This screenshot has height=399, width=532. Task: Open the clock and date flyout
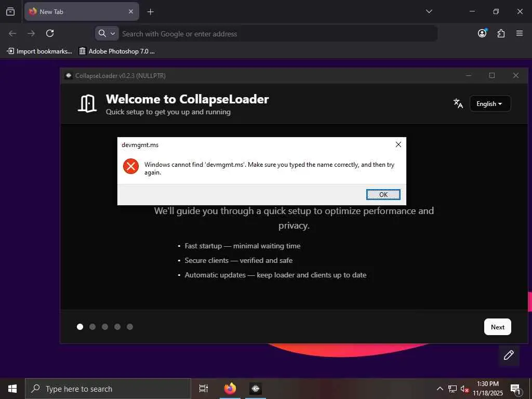coord(488,389)
